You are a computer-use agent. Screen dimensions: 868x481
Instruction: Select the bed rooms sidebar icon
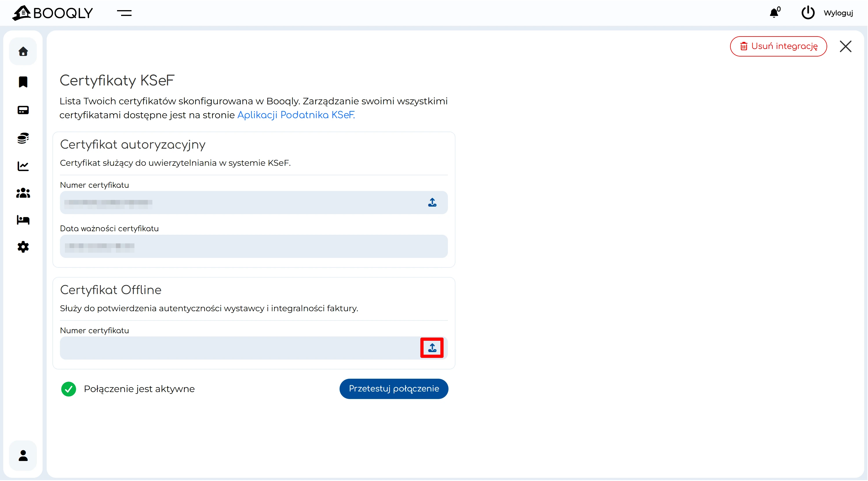23,220
